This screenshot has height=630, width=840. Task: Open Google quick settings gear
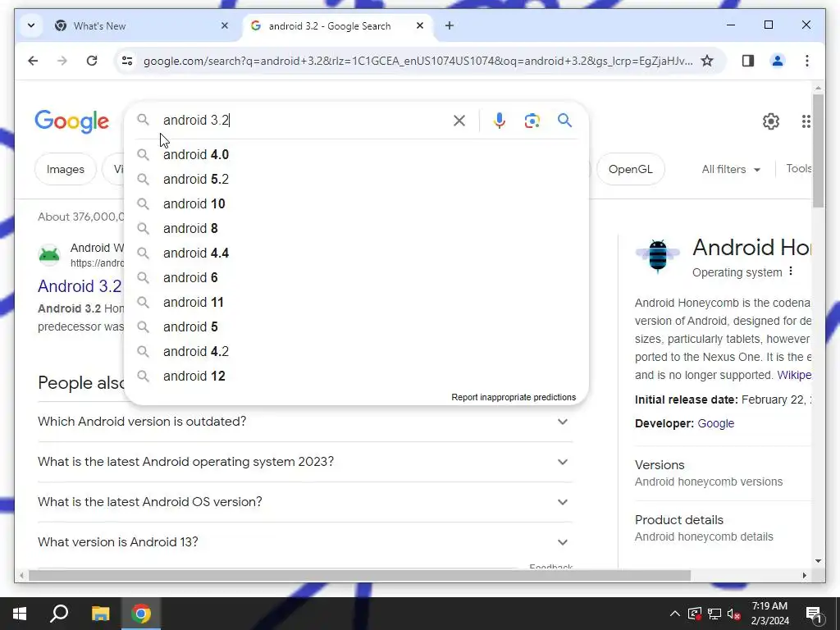771,121
